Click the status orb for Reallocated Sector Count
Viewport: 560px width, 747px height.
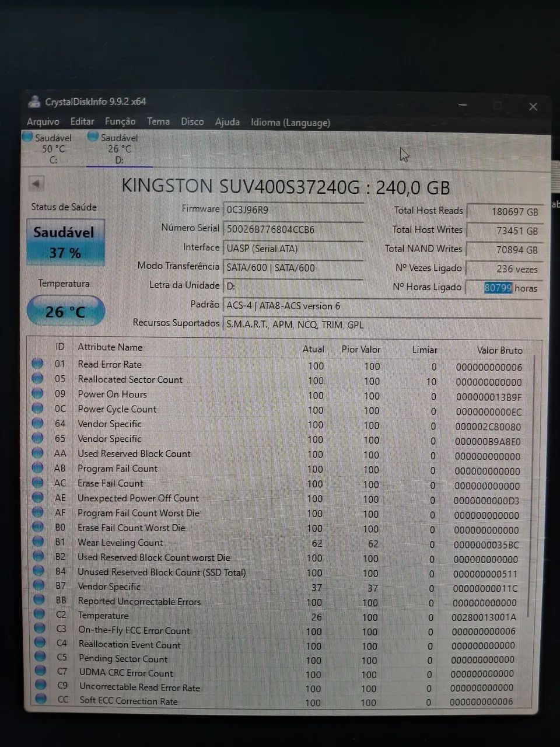tap(37, 378)
